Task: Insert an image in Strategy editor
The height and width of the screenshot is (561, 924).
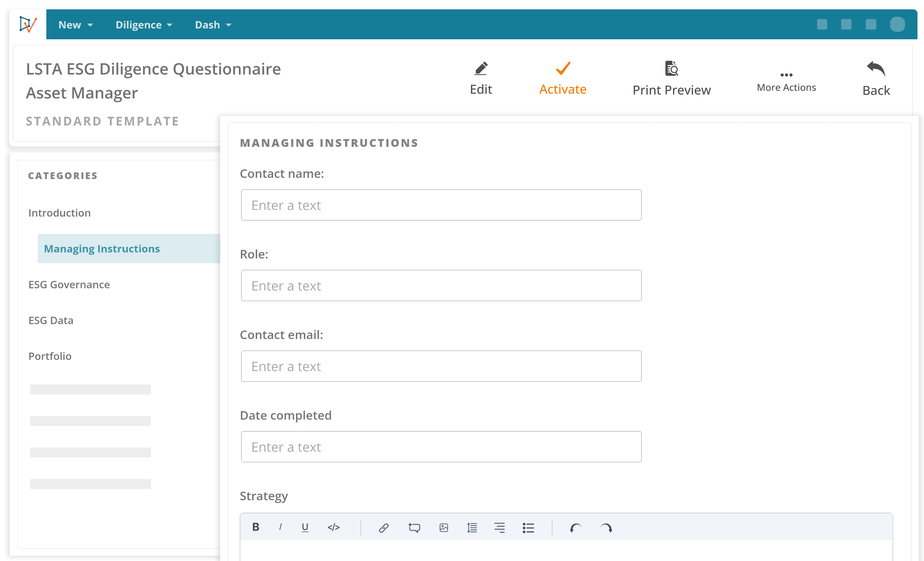Action: [x=444, y=528]
